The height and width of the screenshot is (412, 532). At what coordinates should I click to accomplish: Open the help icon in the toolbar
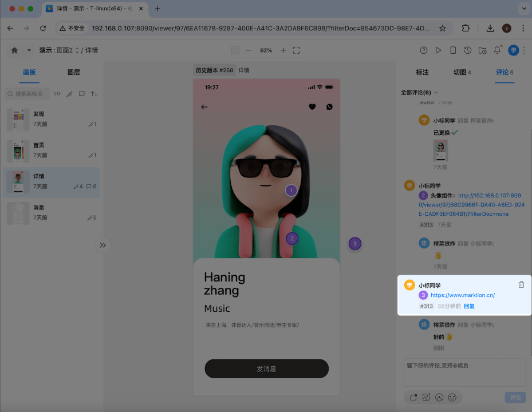pos(423,50)
